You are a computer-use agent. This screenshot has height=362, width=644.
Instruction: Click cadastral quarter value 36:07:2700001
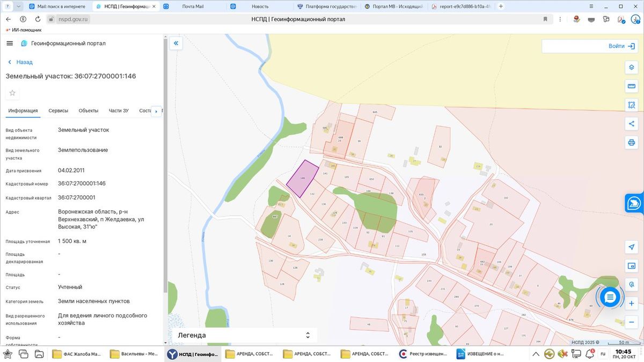pos(77,197)
